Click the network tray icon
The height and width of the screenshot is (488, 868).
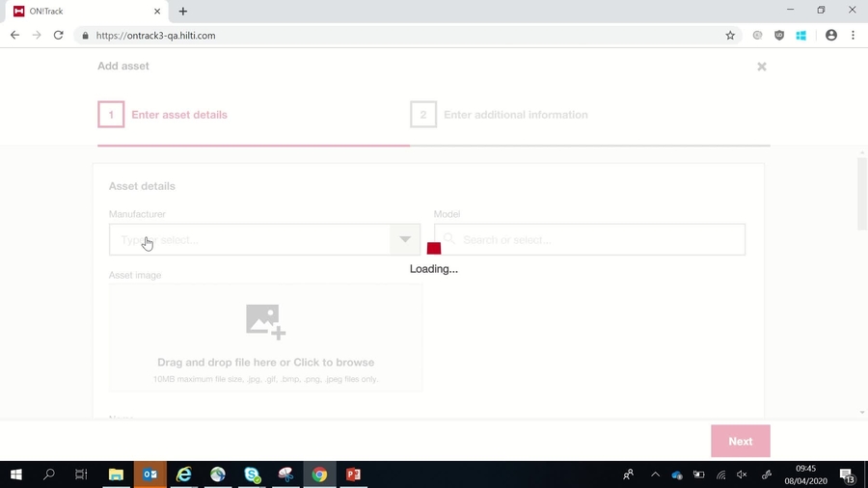[720, 474]
